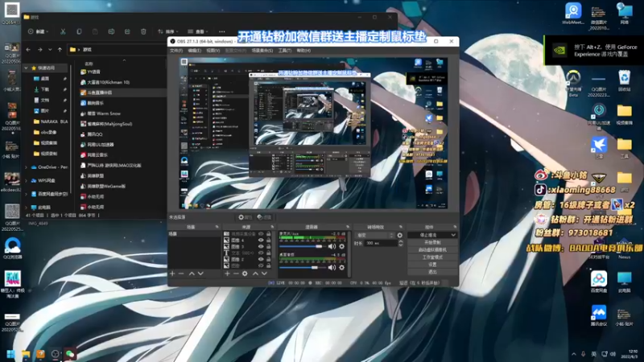
Task: Open OBS 设置 button in controls
Action: [432, 265]
